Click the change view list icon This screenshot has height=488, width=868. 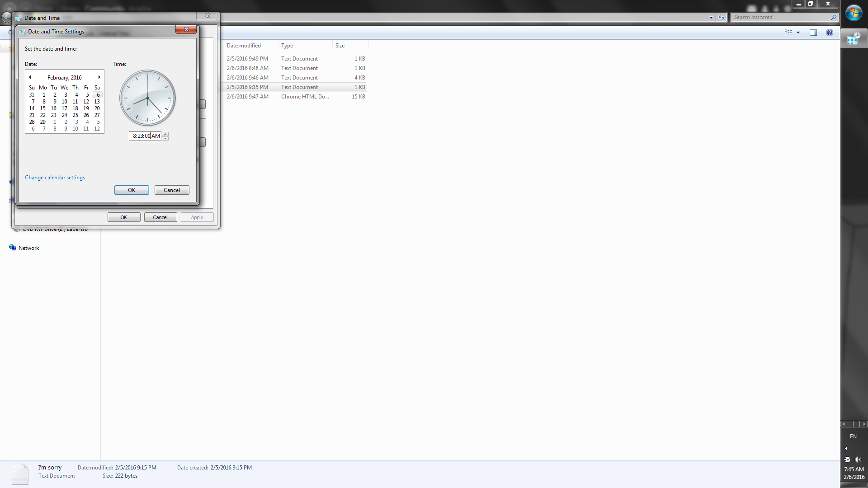788,33
